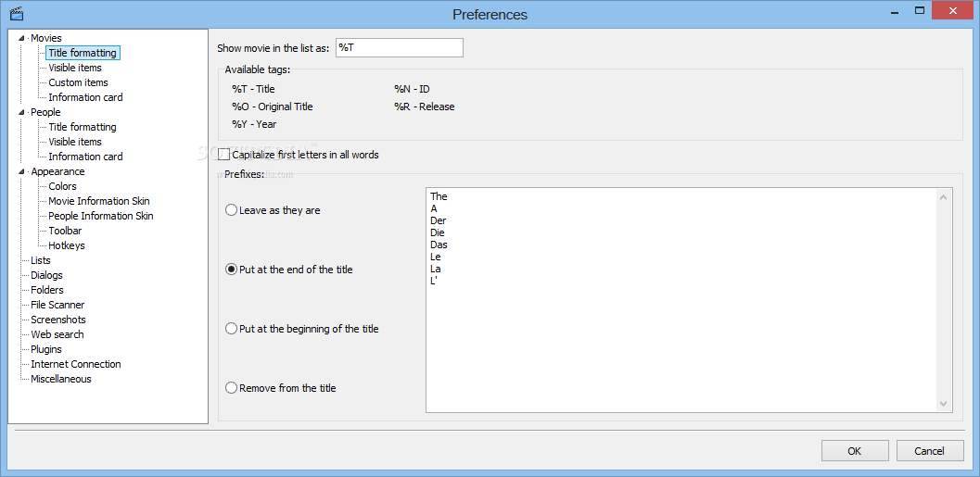The height and width of the screenshot is (477, 980).
Task: Click the clapperboard app icon in title bar
Action: 17,13
